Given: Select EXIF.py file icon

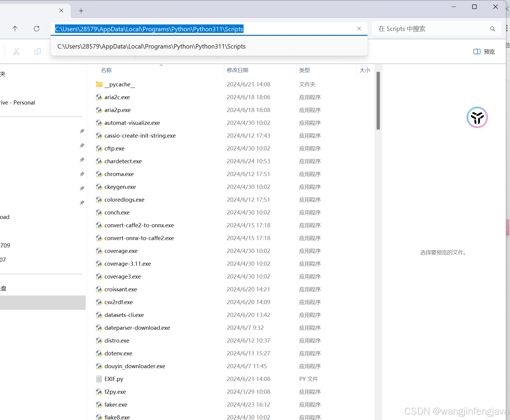Looking at the screenshot, I should (99, 379).
